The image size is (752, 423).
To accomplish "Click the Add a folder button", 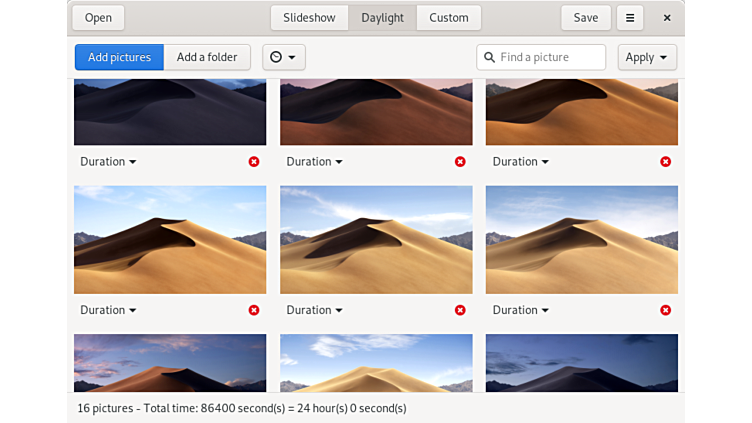I will point(207,57).
